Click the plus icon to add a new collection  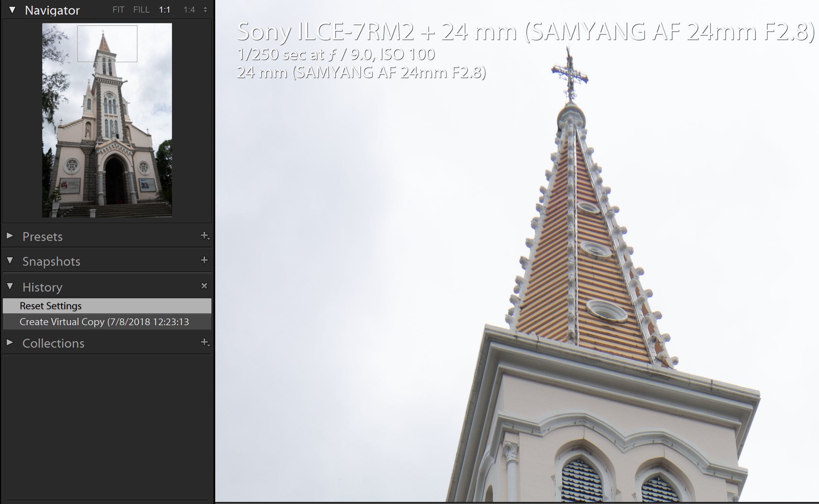point(205,342)
